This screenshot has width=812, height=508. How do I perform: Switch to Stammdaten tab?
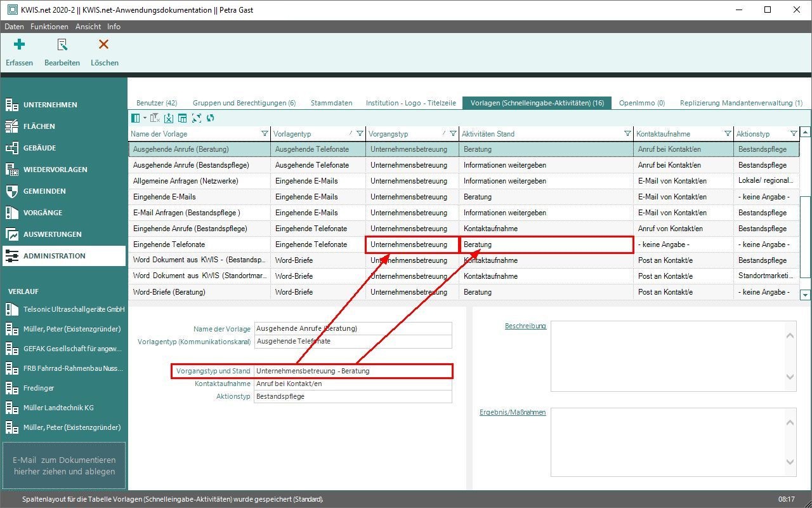pyautogui.click(x=331, y=103)
